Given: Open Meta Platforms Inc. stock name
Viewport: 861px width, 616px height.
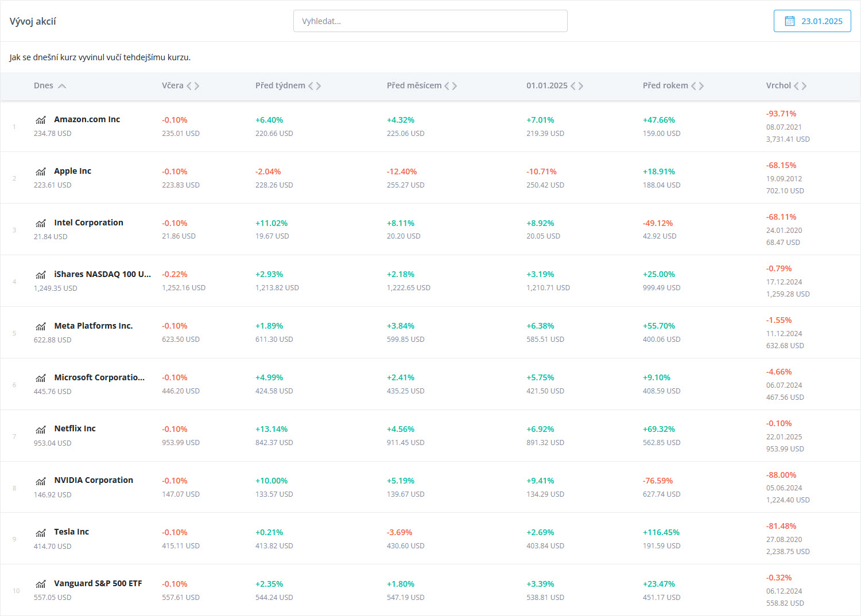Looking at the screenshot, I should click(x=94, y=326).
